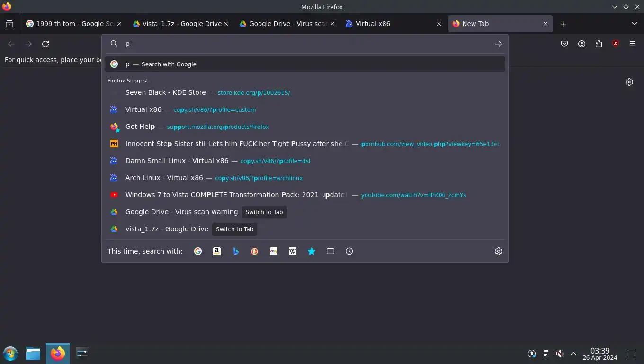The width and height of the screenshot is (644, 364).
Task: Click the show desktop button in tray
Action: [632, 354]
